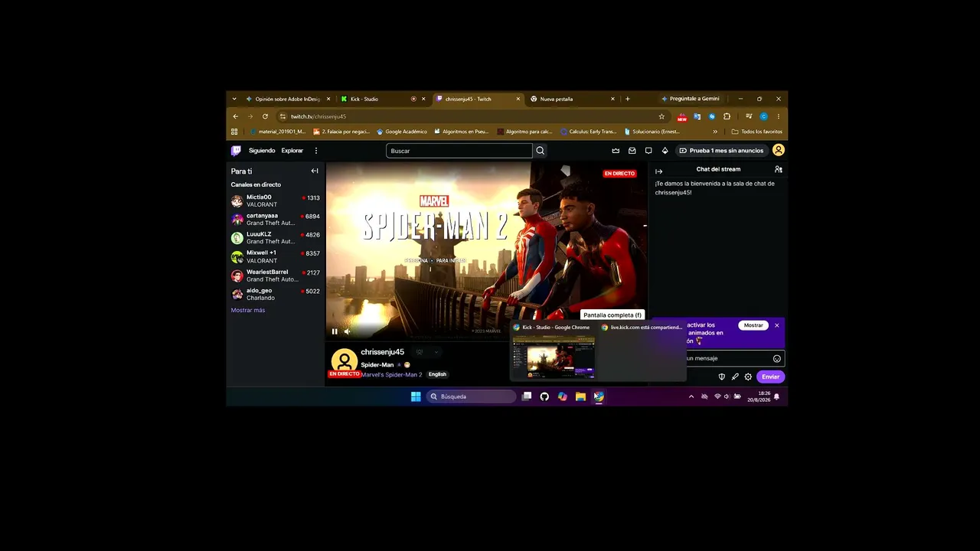The height and width of the screenshot is (551, 980).
Task: Open the Twitch home logo
Action: click(236, 151)
